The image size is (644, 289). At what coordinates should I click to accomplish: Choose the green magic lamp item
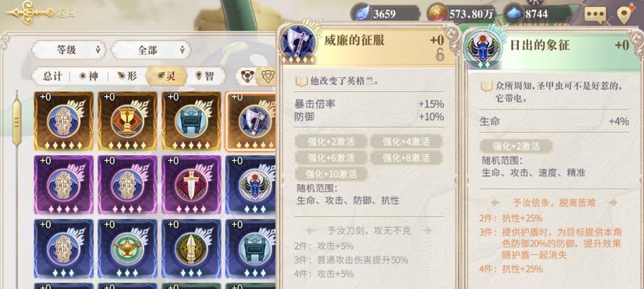[127, 249]
